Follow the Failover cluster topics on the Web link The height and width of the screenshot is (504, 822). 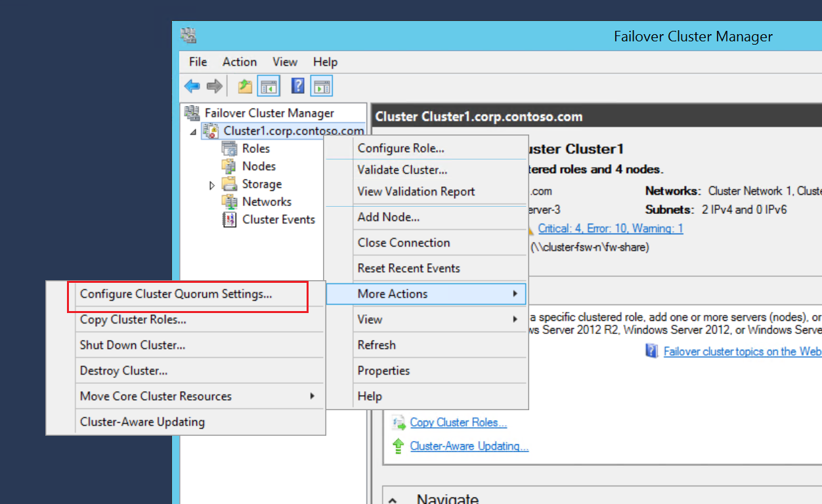coord(742,351)
